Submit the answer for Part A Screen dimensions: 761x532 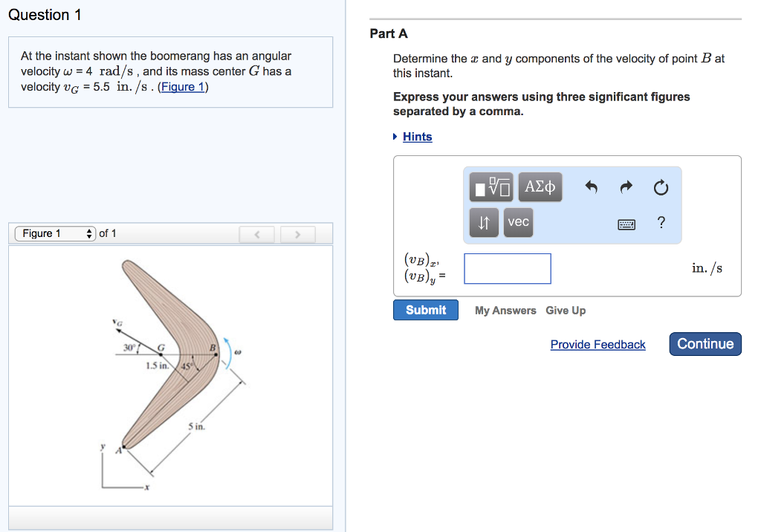click(x=425, y=310)
